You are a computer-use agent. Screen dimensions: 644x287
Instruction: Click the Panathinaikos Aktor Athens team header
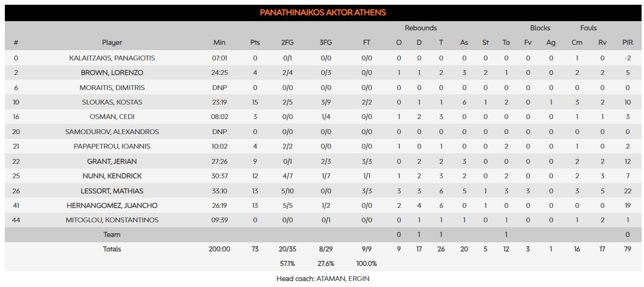point(322,13)
